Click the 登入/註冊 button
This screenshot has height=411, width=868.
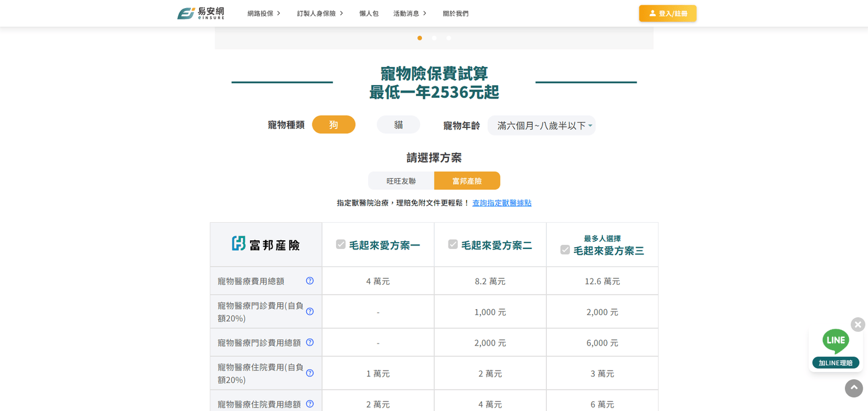668,13
